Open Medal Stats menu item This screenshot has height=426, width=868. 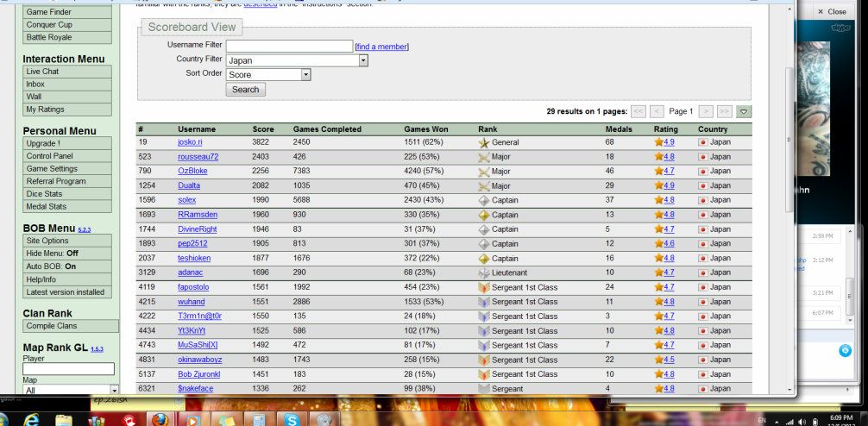click(x=67, y=206)
